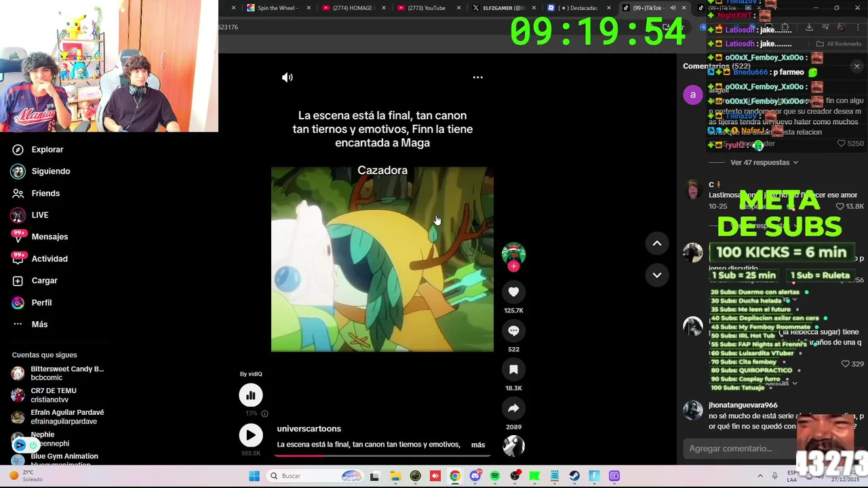The width and height of the screenshot is (868, 488).
Task: Open Spotify from the taskbar
Action: 495,476
